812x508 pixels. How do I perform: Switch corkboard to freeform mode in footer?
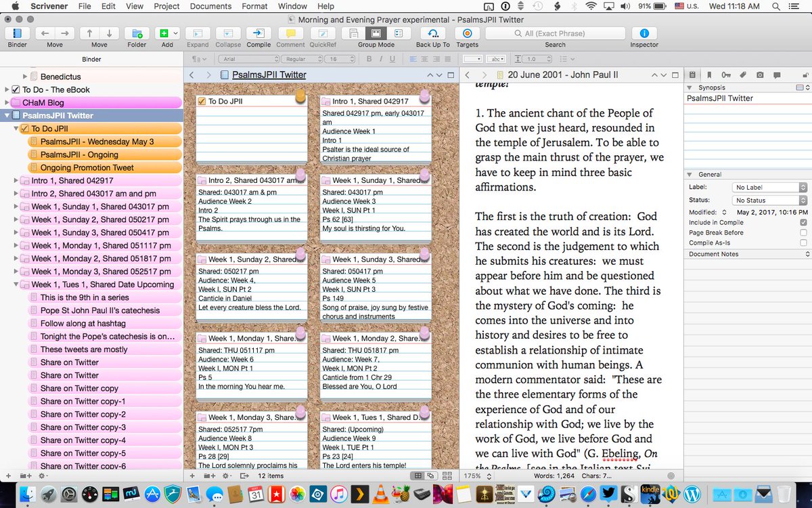point(432,476)
